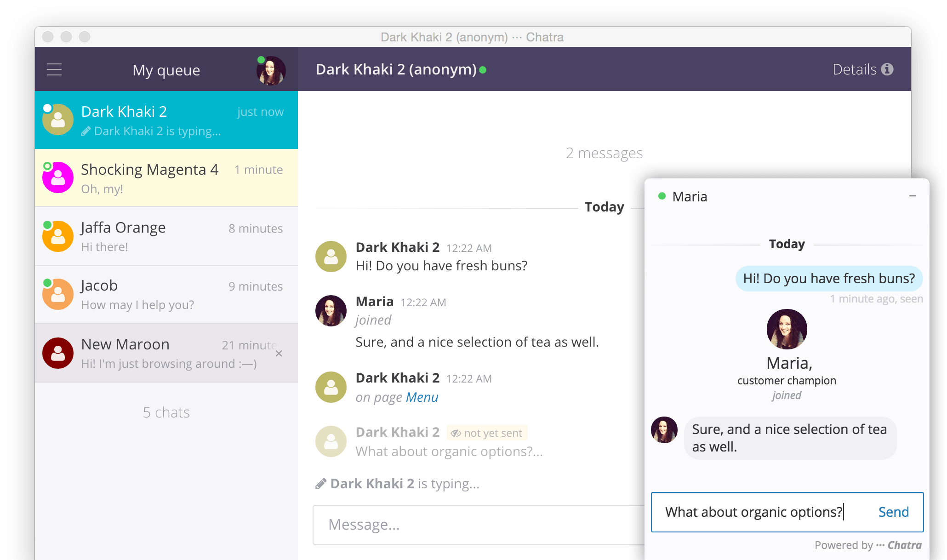This screenshot has height=560, width=947.
Task: Expand the My Queue menu panel
Action: click(x=55, y=69)
